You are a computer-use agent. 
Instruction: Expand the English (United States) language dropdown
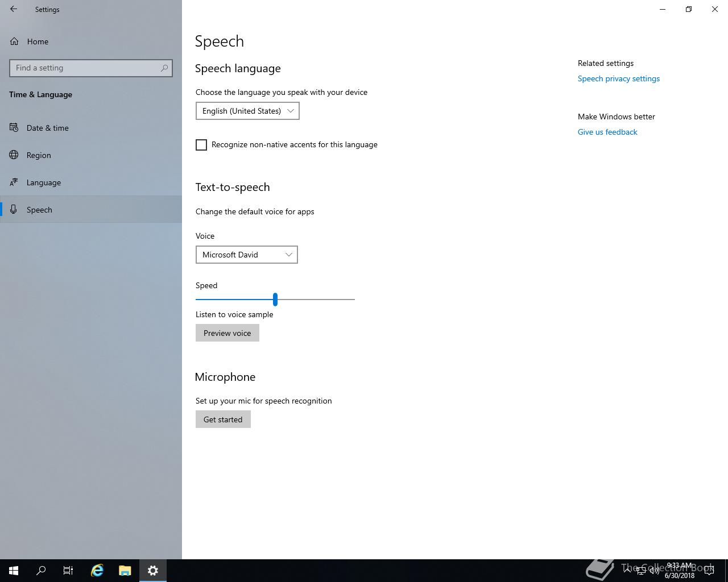coord(247,111)
